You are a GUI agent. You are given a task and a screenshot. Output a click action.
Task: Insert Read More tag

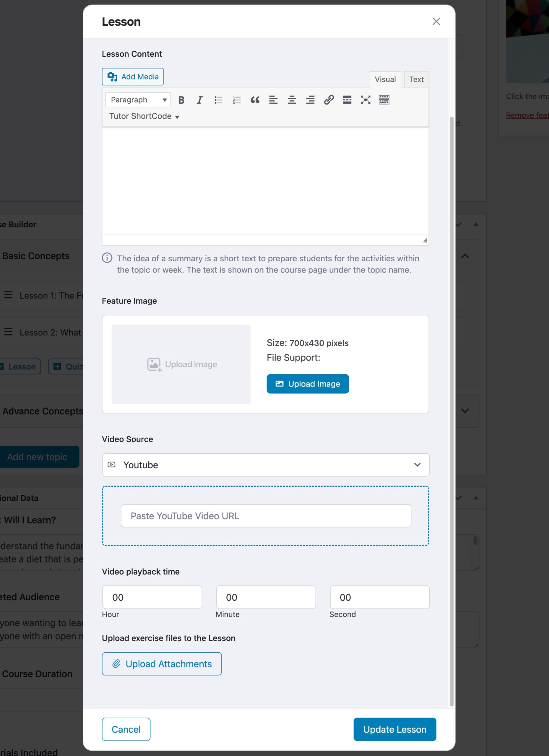(347, 100)
